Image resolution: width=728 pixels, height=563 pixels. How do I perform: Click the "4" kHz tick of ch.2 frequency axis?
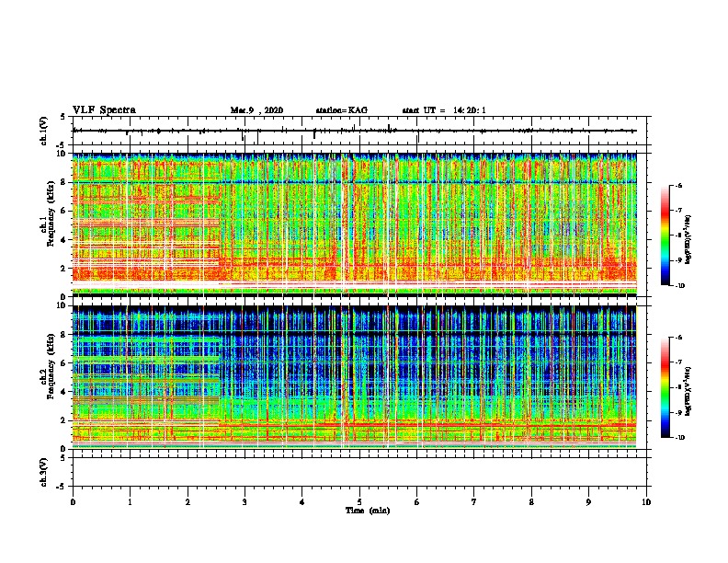64,392
